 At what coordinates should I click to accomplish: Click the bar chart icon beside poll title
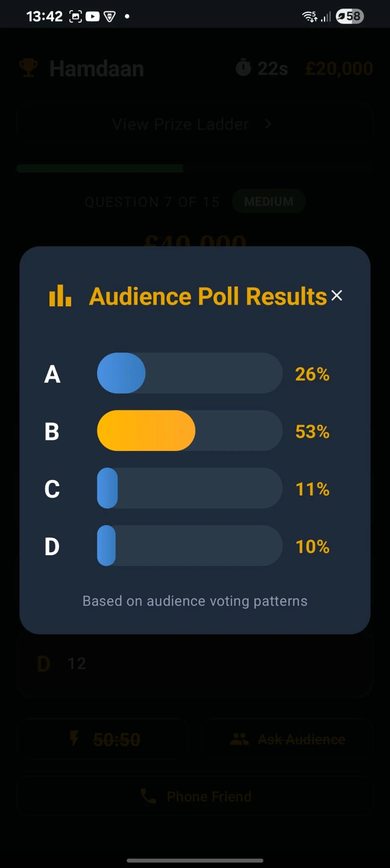tap(60, 295)
